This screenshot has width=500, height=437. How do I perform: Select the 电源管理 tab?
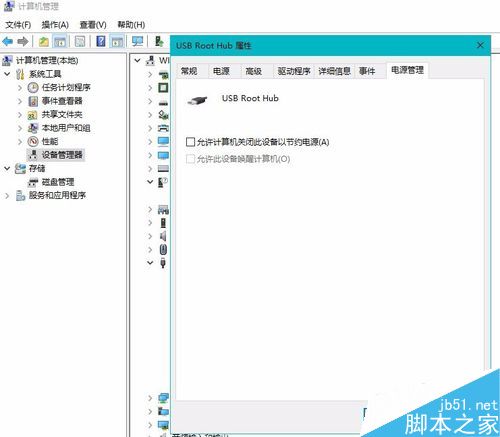(x=407, y=70)
